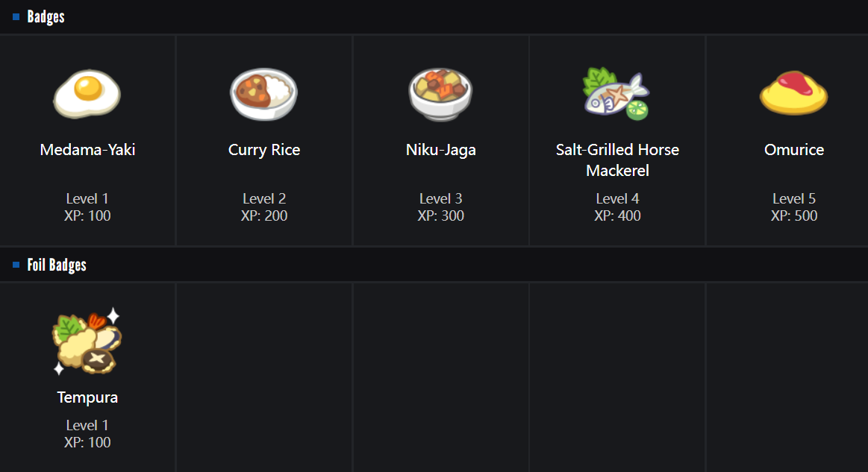Viewport: 868px width, 472px height.
Task: Click the Medama-Yaki fried egg badge icon
Action: 87,93
